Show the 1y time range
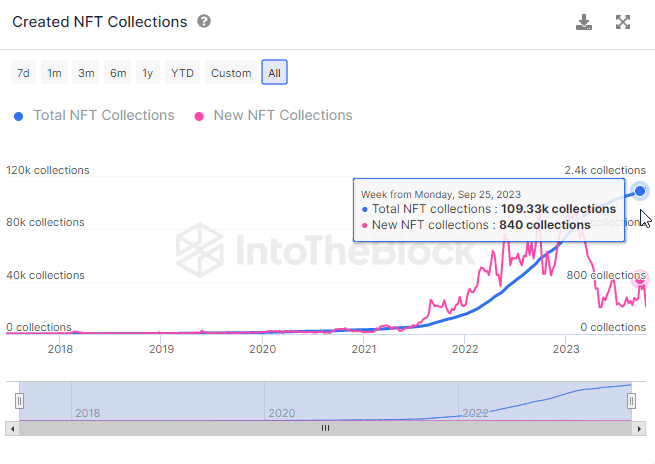The height and width of the screenshot is (464, 655). tap(148, 73)
